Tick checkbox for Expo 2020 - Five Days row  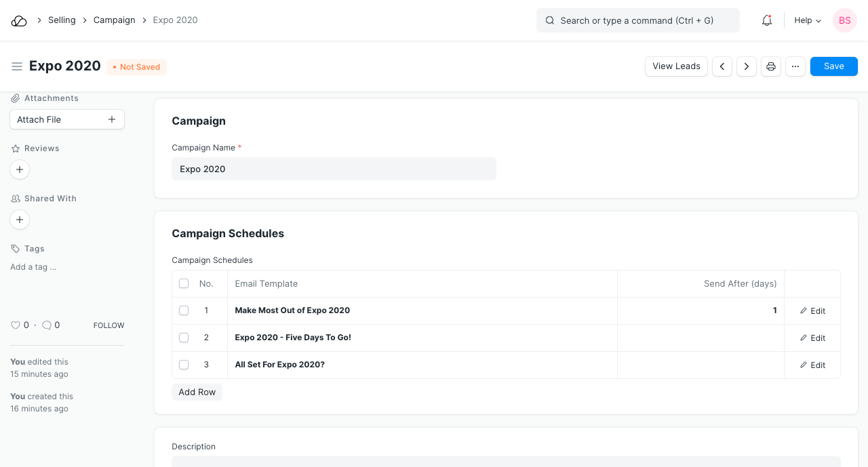(x=184, y=338)
